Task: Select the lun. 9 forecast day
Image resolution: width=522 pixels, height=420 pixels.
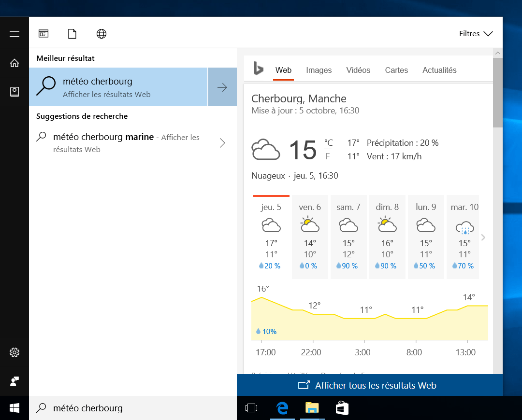Action: point(426,237)
